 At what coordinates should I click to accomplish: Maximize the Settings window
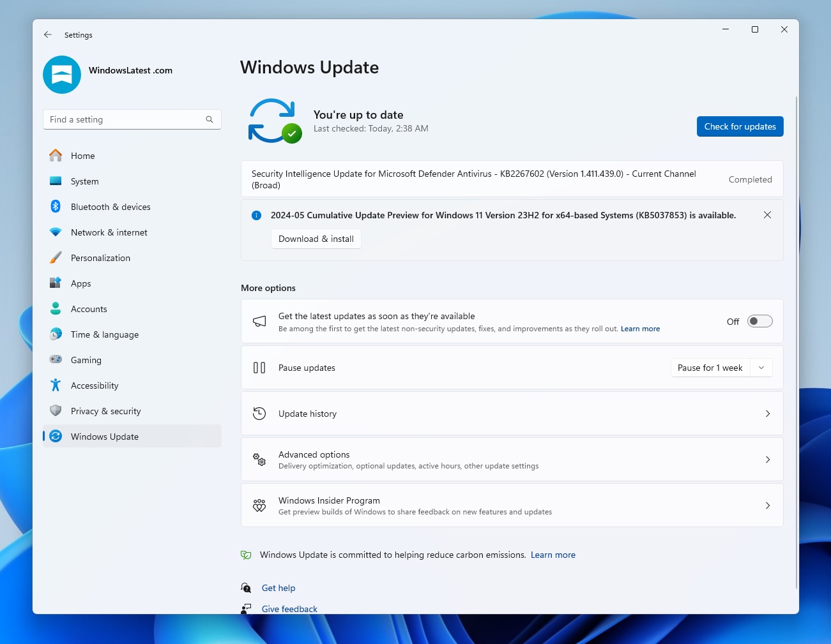click(755, 29)
